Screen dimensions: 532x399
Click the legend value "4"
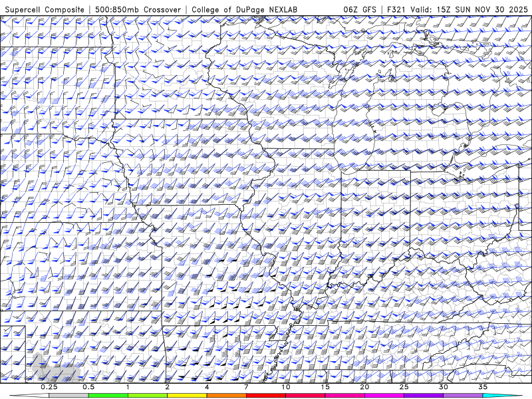[207, 387]
